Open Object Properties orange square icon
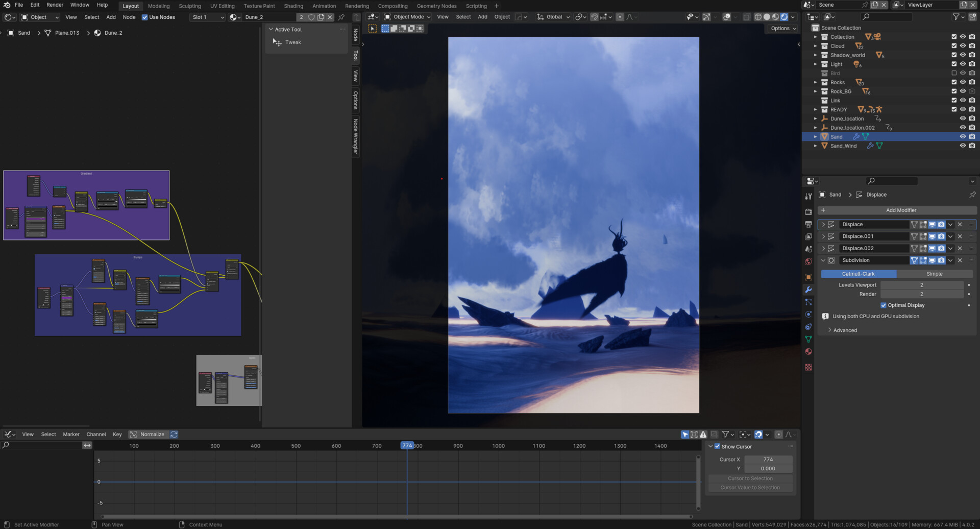980x529 pixels. pyautogui.click(x=808, y=277)
